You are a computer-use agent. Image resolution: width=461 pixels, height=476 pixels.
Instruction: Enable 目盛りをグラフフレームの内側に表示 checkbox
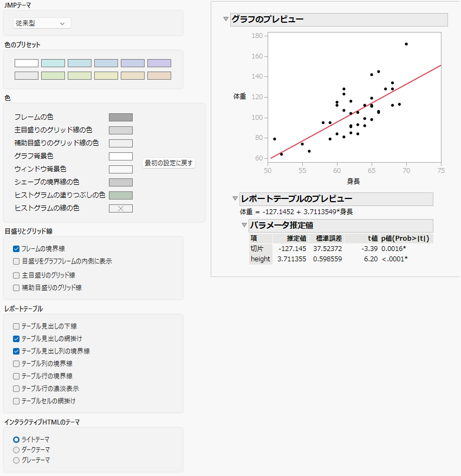16,261
